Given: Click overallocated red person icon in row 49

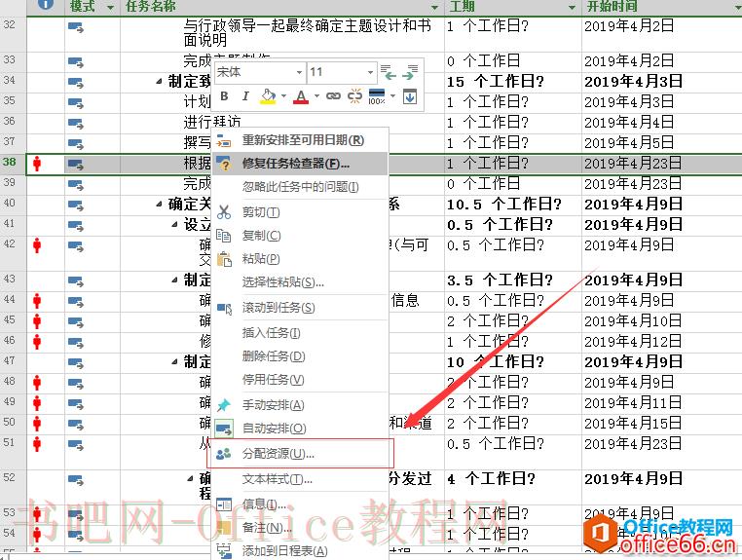Looking at the screenshot, I should pos(37,403).
